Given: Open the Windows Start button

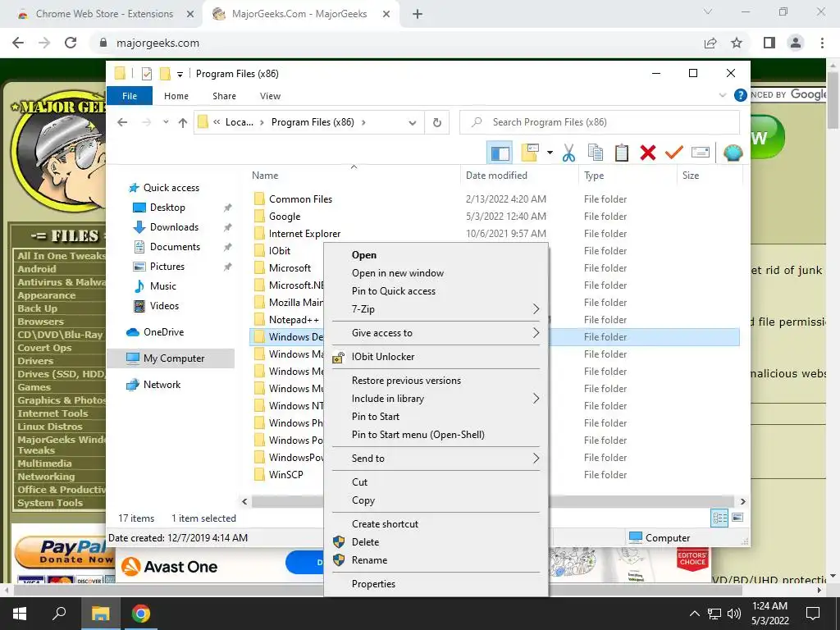Looking at the screenshot, I should click(20, 614).
